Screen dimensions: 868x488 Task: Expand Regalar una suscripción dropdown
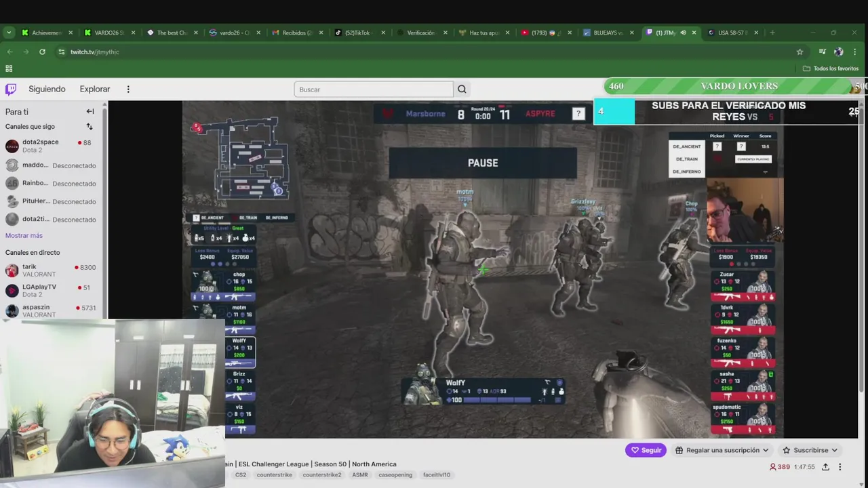click(722, 450)
